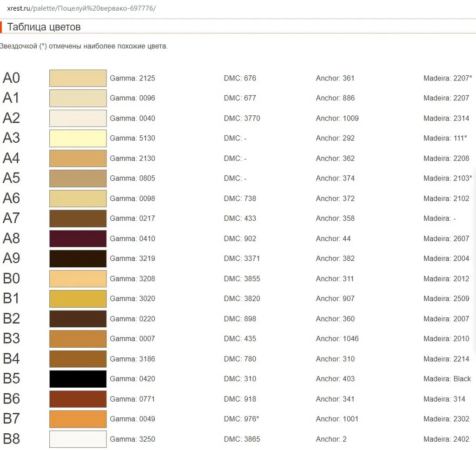Select the orange B7 color swatch
The height and width of the screenshot is (450, 476).
(78, 419)
